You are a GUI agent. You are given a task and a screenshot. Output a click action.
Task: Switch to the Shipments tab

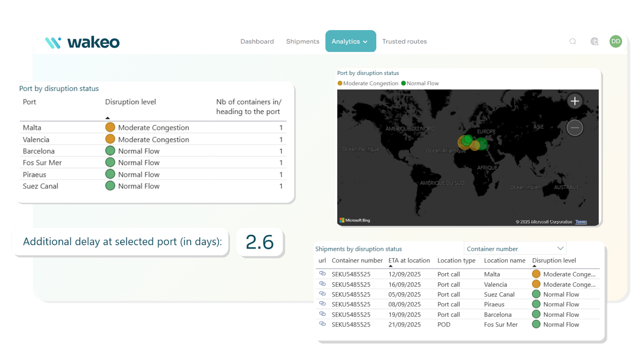[303, 41]
